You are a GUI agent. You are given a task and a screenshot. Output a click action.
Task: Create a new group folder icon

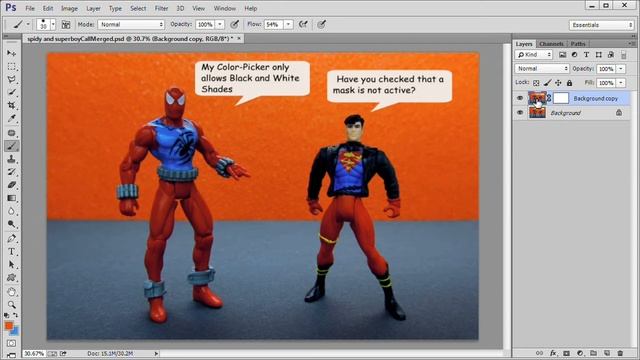(593, 353)
